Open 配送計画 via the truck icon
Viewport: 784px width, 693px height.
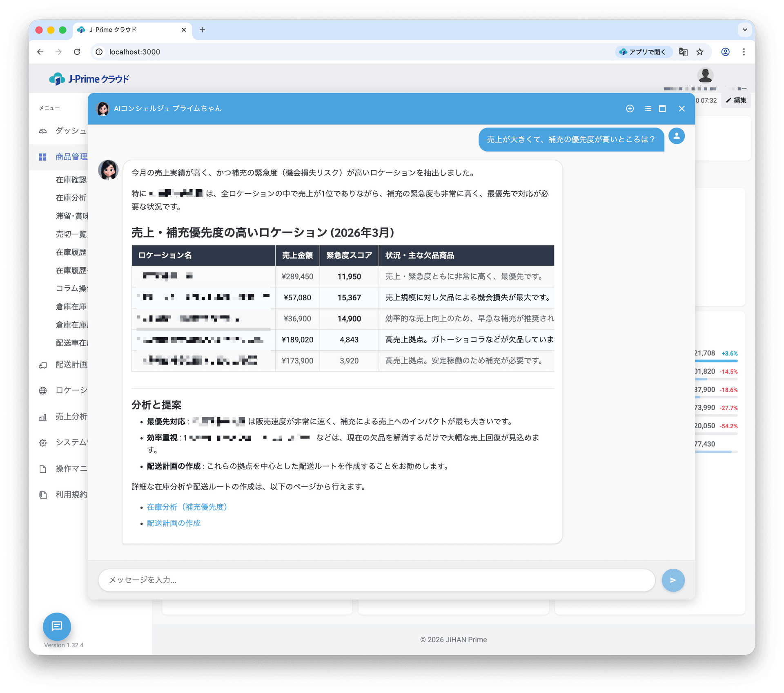pyautogui.click(x=43, y=365)
